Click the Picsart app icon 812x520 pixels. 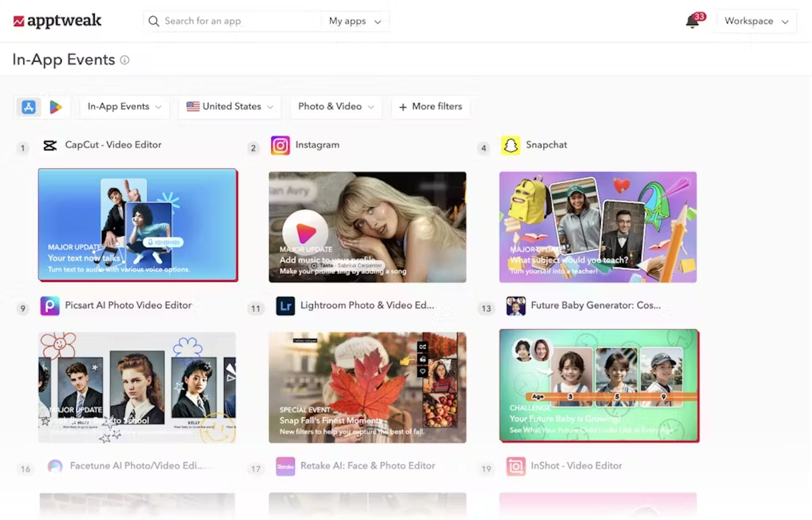(x=50, y=306)
